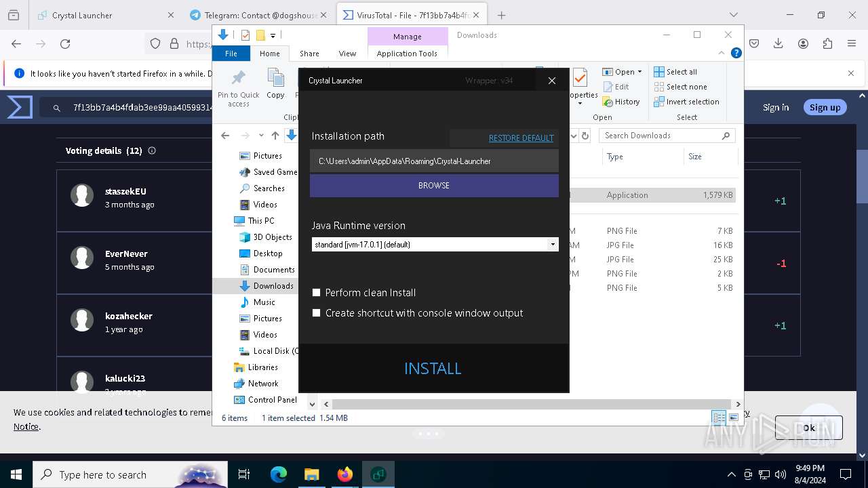This screenshot has height=488, width=868.
Task: Click the BROWSE button for installation path
Action: [x=434, y=185]
